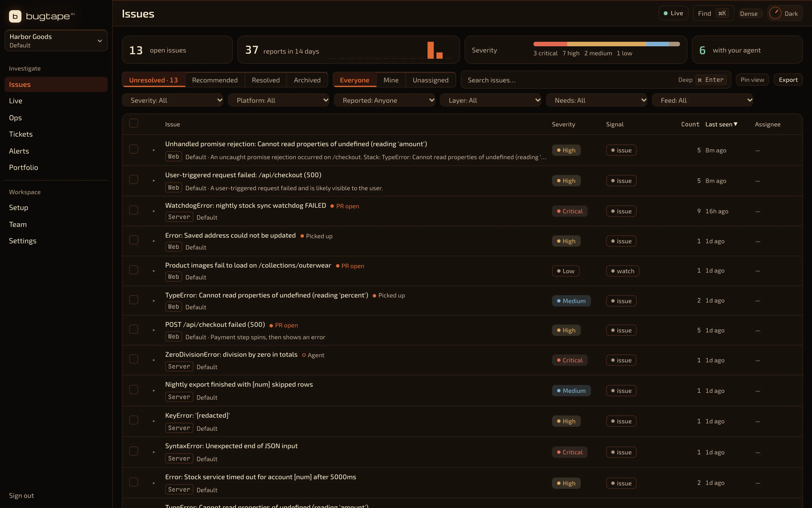Click the bugtape logo icon

click(15, 16)
